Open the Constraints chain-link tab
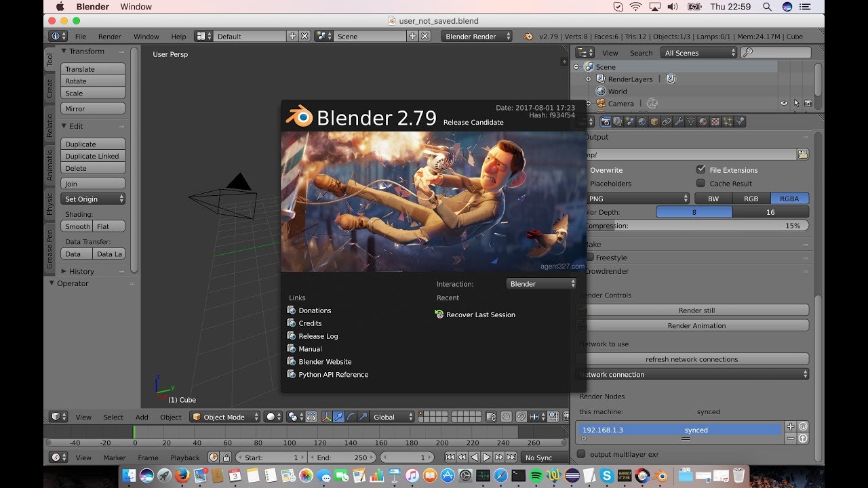The image size is (868, 488). click(667, 121)
